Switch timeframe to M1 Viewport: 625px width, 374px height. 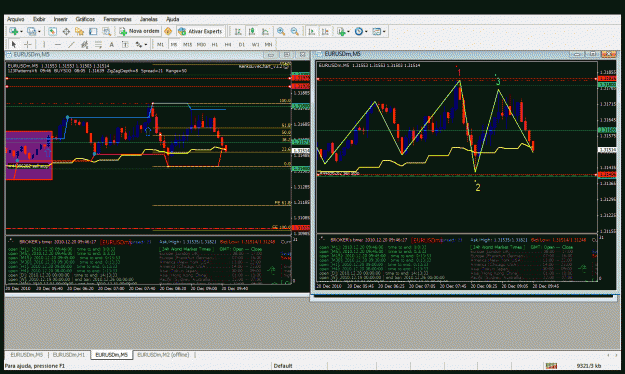[x=160, y=45]
